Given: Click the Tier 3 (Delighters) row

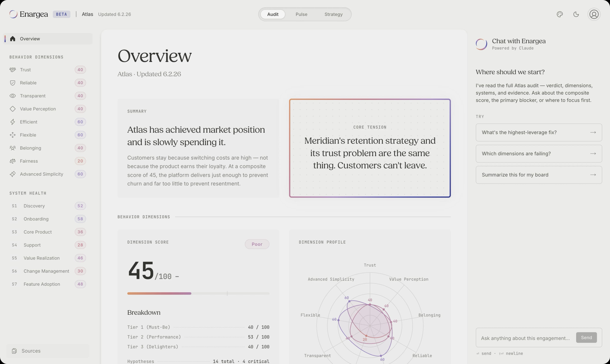Looking at the screenshot, I should [198, 347].
